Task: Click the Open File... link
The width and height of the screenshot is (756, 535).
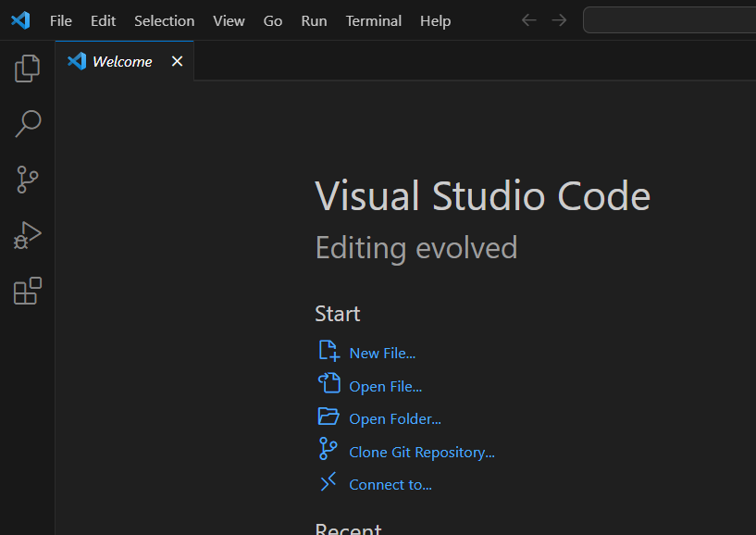Action: point(386,387)
